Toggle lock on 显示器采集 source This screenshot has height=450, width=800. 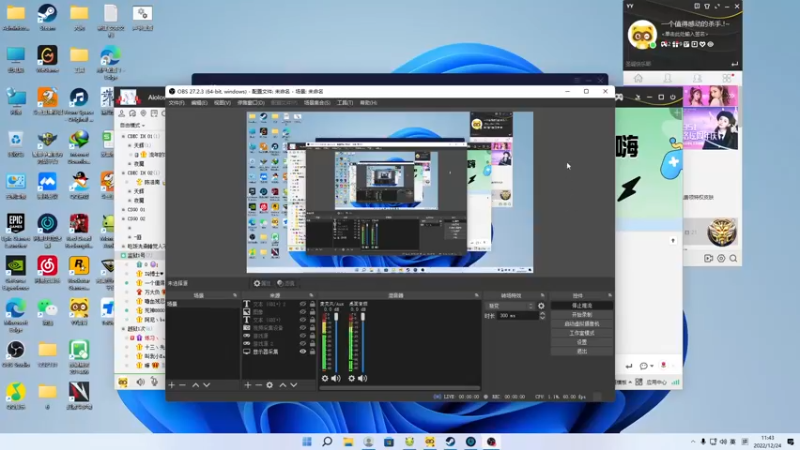pyautogui.click(x=312, y=352)
